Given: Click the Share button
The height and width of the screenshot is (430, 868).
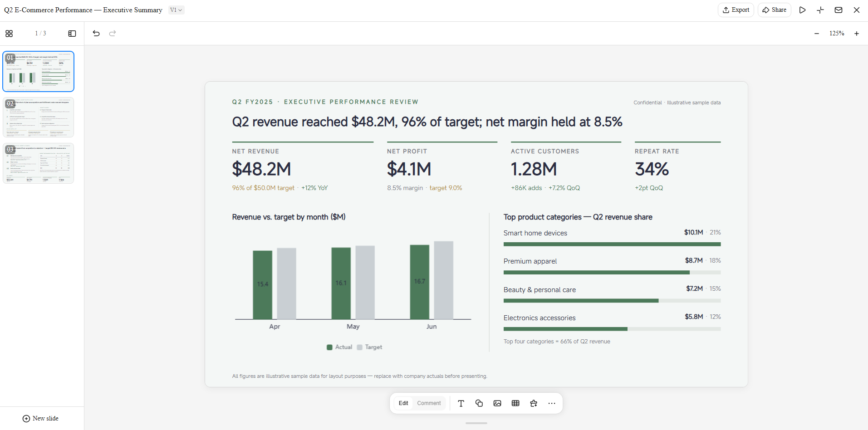Looking at the screenshot, I should tap(775, 10).
